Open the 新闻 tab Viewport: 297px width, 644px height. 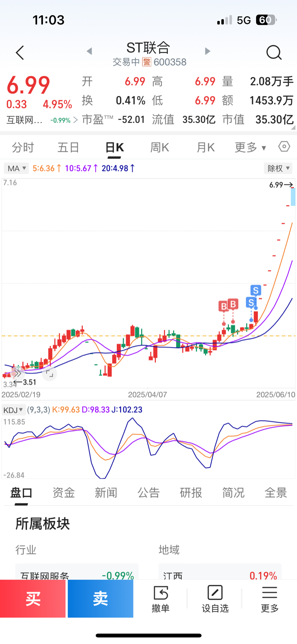click(x=106, y=493)
